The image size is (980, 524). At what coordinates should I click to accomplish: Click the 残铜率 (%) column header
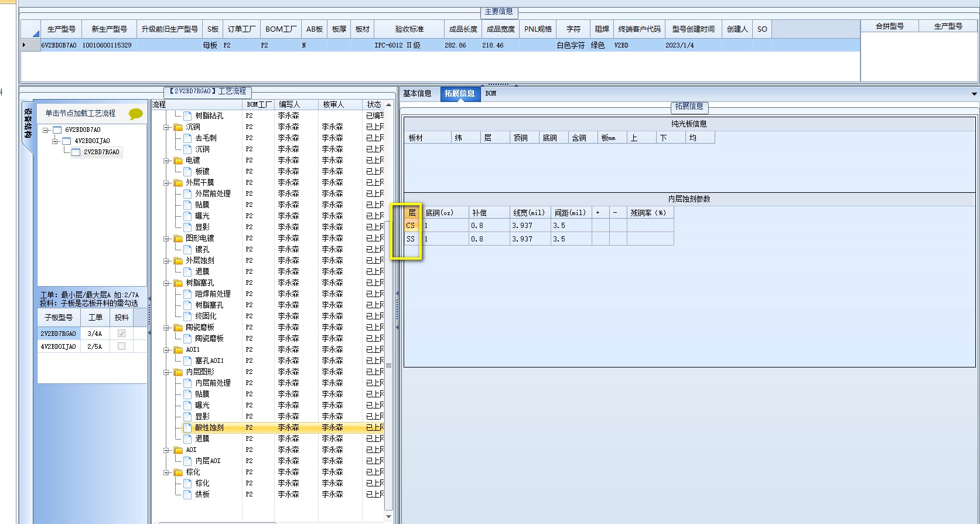(x=650, y=213)
